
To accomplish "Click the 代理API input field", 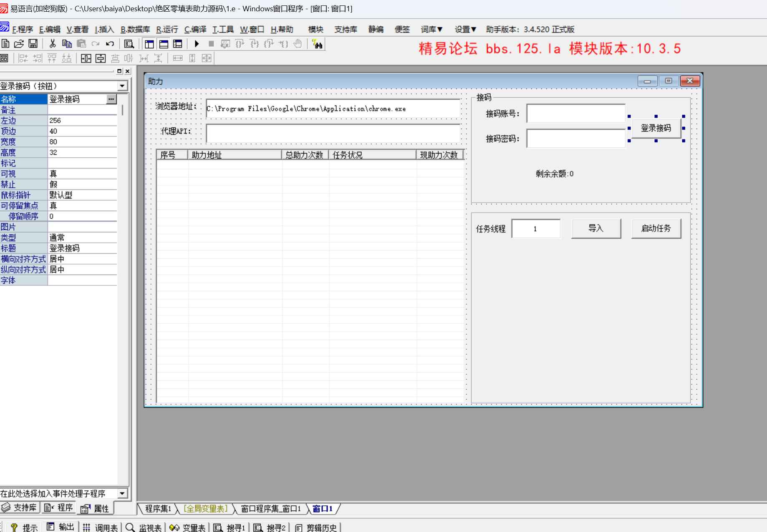I will 333,134.
